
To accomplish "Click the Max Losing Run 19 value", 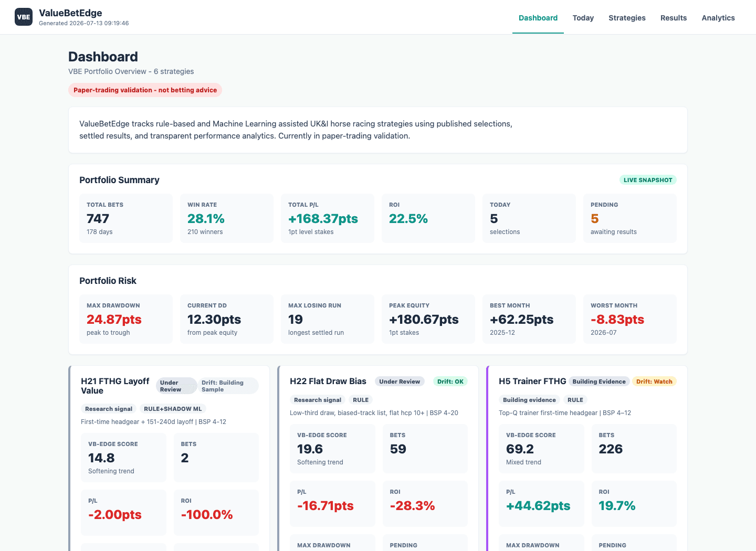I will [x=296, y=320].
